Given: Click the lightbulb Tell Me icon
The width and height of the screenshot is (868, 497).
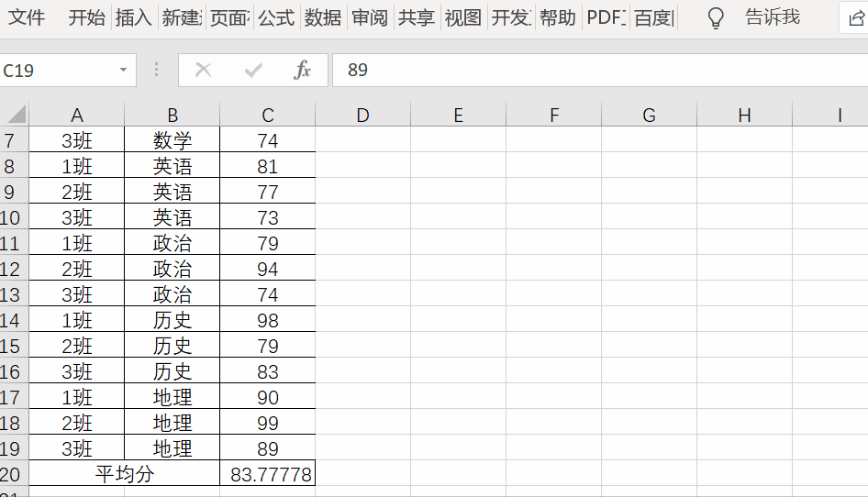Looking at the screenshot, I should click(x=716, y=17).
